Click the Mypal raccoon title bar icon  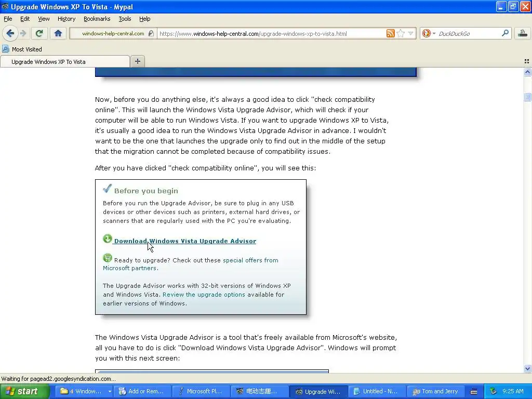(5, 6)
